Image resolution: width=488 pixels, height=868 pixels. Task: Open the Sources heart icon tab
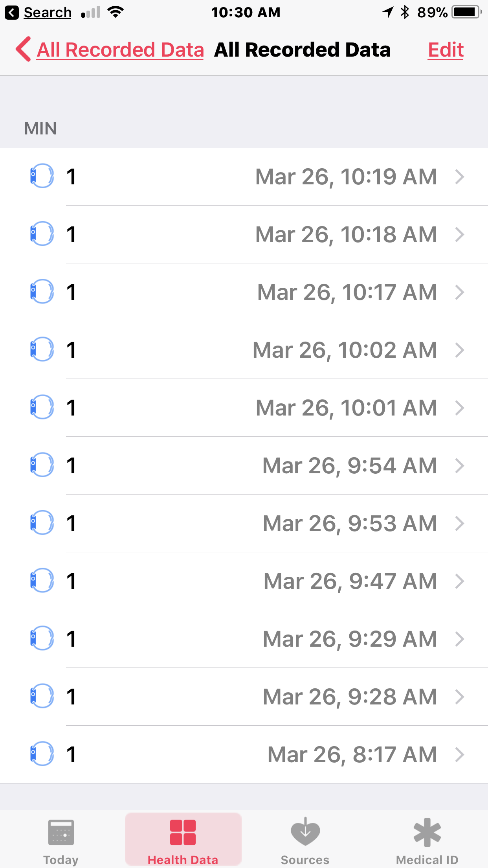click(x=305, y=833)
